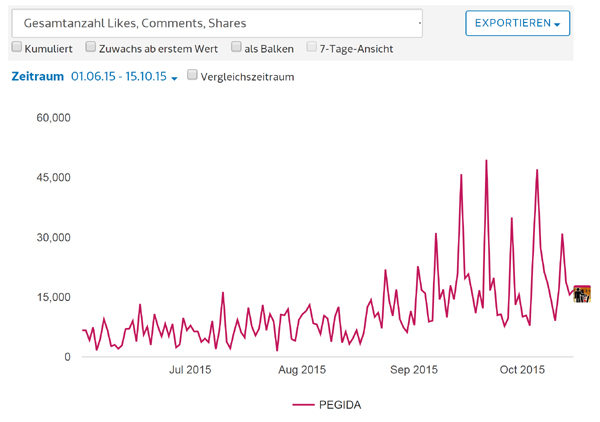Click the 30,000 y-axis label
The image size is (600, 422).
point(53,238)
